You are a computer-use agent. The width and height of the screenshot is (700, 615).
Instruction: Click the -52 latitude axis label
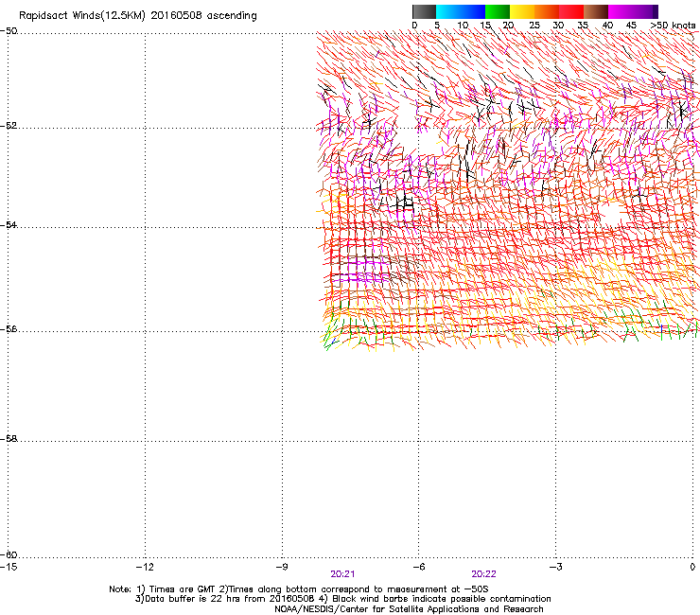[x=9, y=126]
